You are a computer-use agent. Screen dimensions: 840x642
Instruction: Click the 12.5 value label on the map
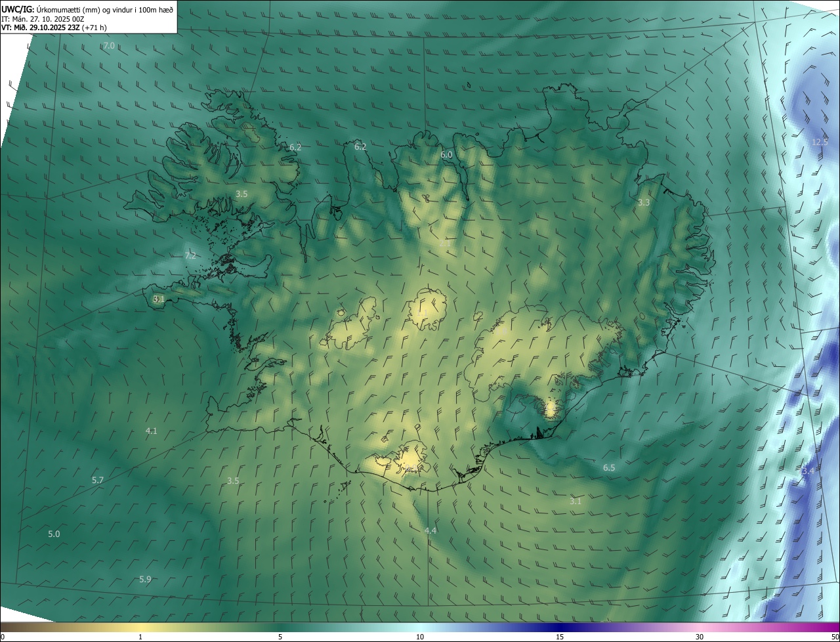(x=820, y=142)
